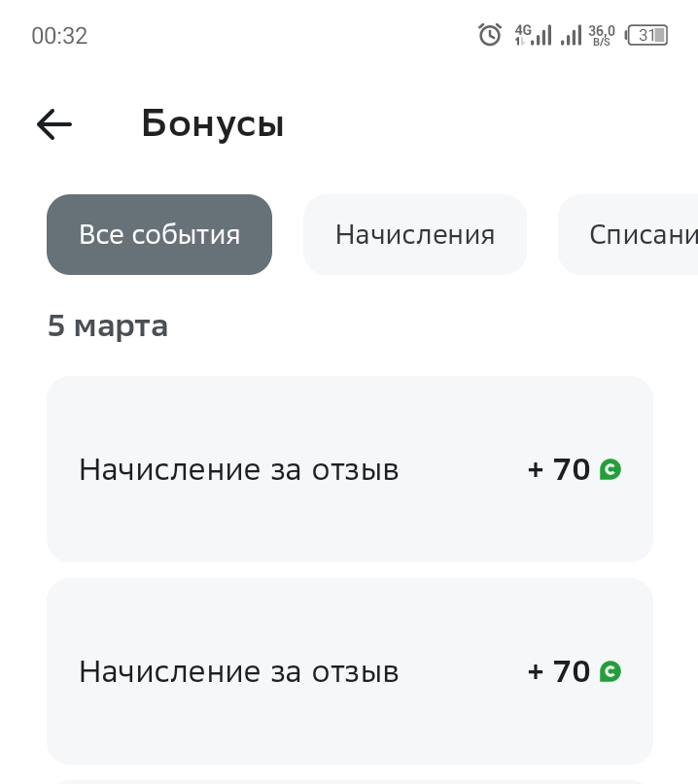The image size is (698, 784).
Task: Tap the back arrow icon
Action: (x=54, y=124)
